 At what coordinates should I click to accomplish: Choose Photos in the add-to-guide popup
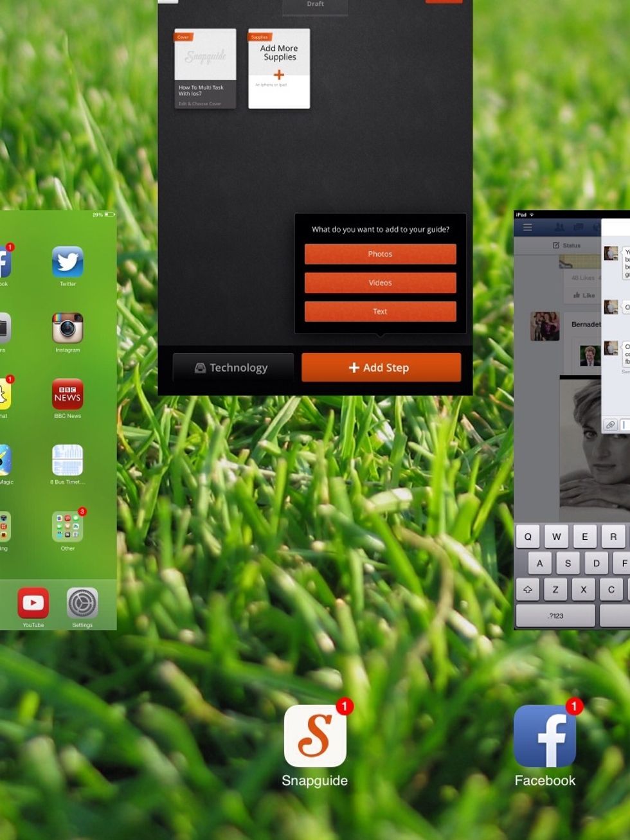point(380,254)
